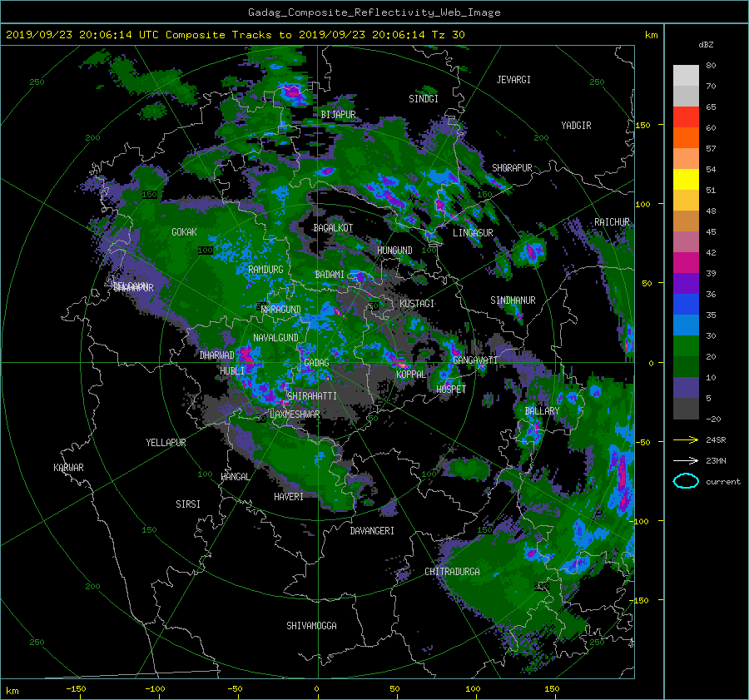Click the RAMDURG city label
The image size is (749, 700).
point(265,270)
